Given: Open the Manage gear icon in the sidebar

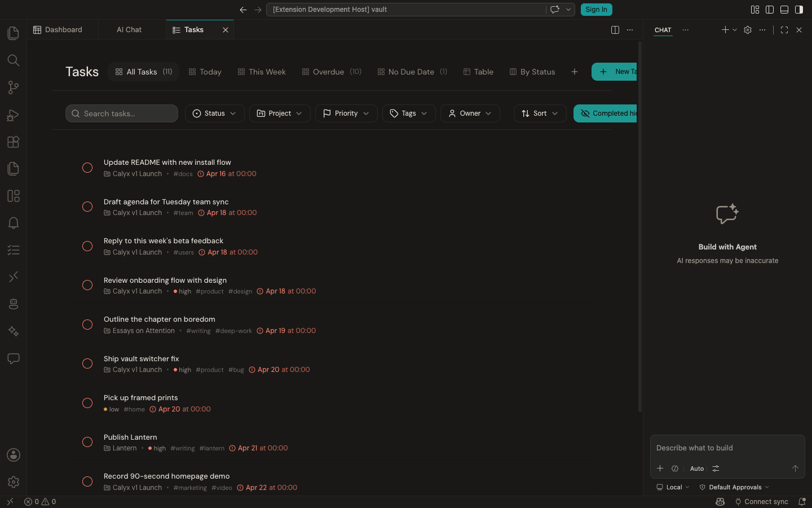Looking at the screenshot, I should (14, 482).
